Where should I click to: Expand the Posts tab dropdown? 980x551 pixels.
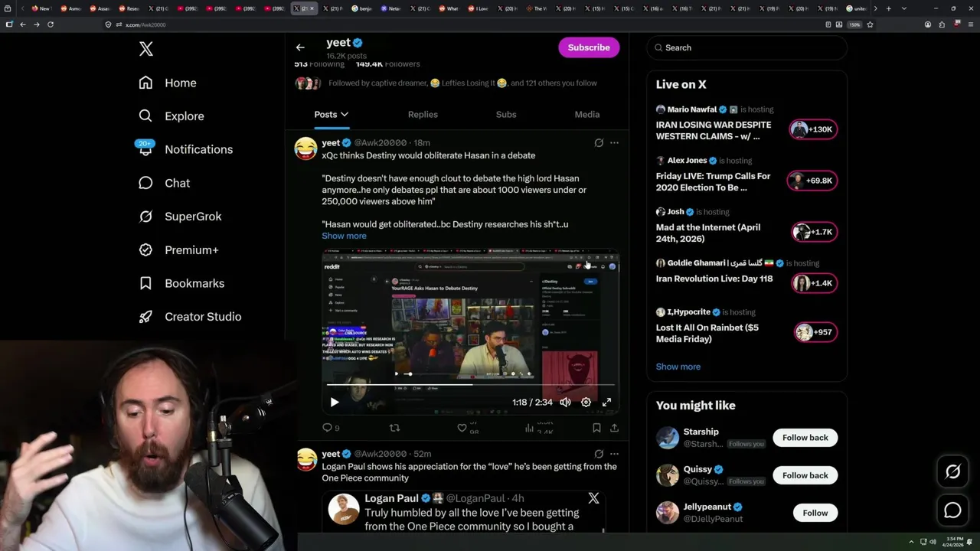click(x=345, y=114)
